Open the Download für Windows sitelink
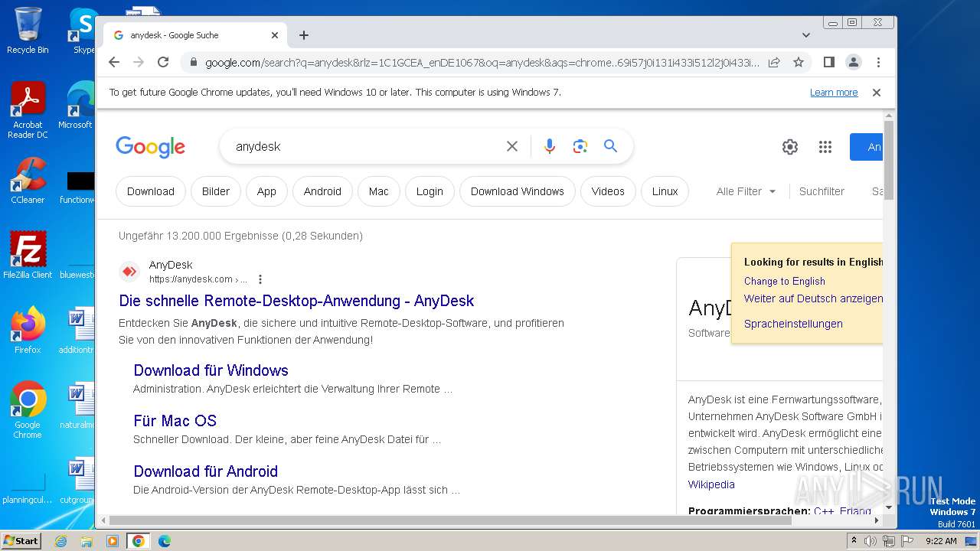 [x=211, y=370]
